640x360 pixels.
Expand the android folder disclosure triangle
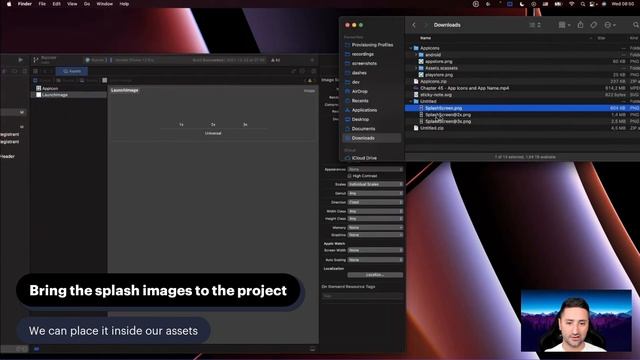[416, 55]
